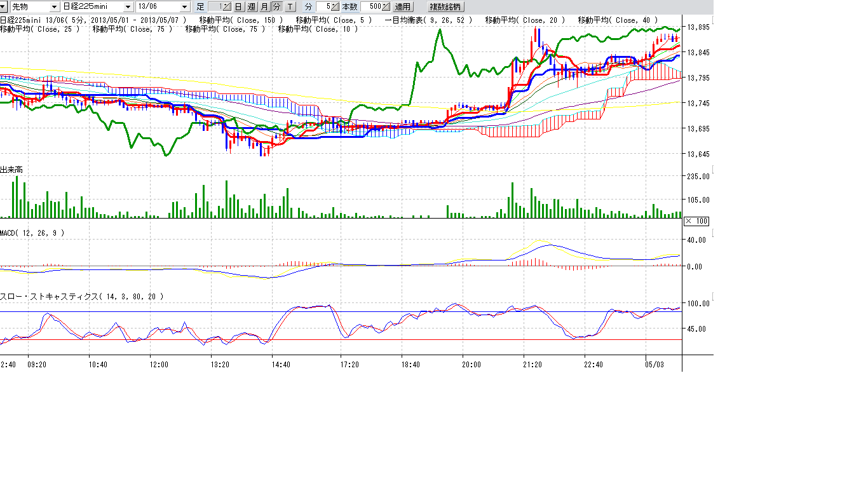Toggle the 分 minute timeframe button

[276, 6]
